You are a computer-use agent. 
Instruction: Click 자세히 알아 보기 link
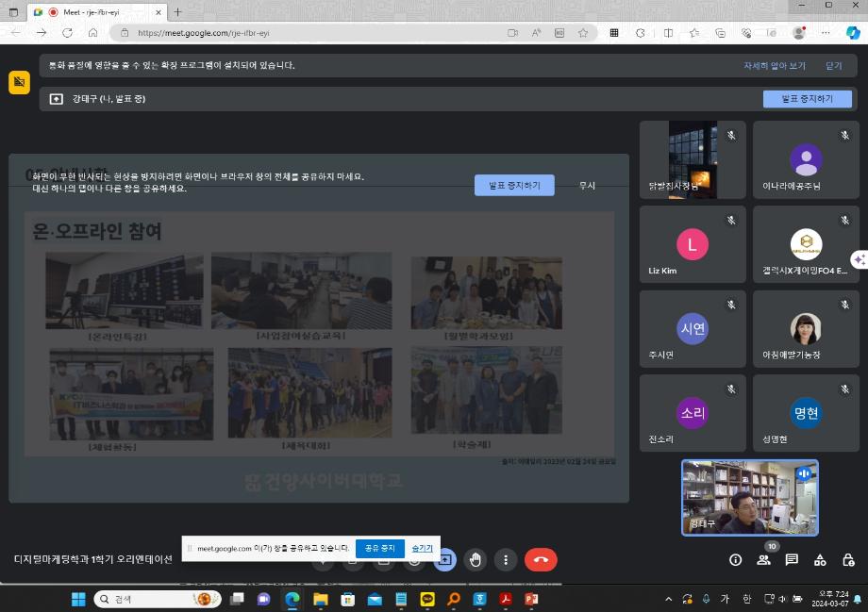tap(774, 66)
